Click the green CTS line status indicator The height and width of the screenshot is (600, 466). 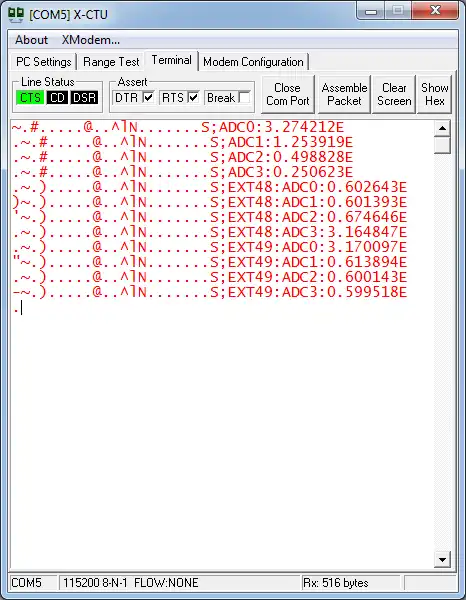(30, 98)
